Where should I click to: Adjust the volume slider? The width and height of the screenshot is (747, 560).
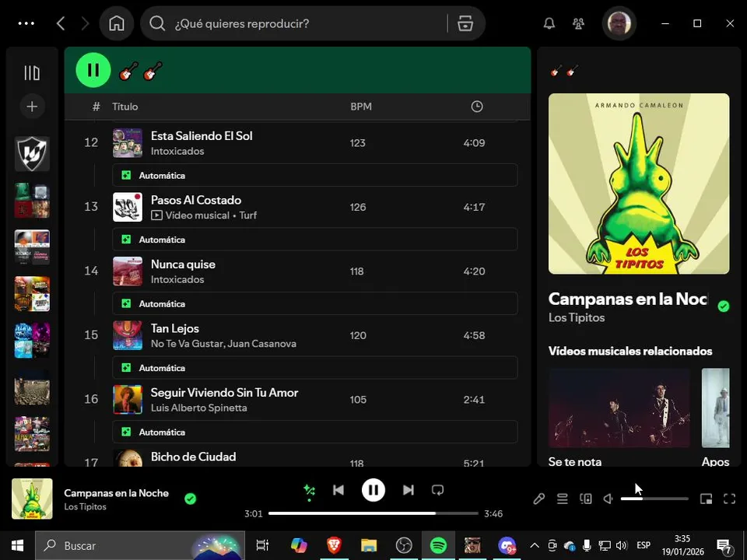click(x=654, y=499)
